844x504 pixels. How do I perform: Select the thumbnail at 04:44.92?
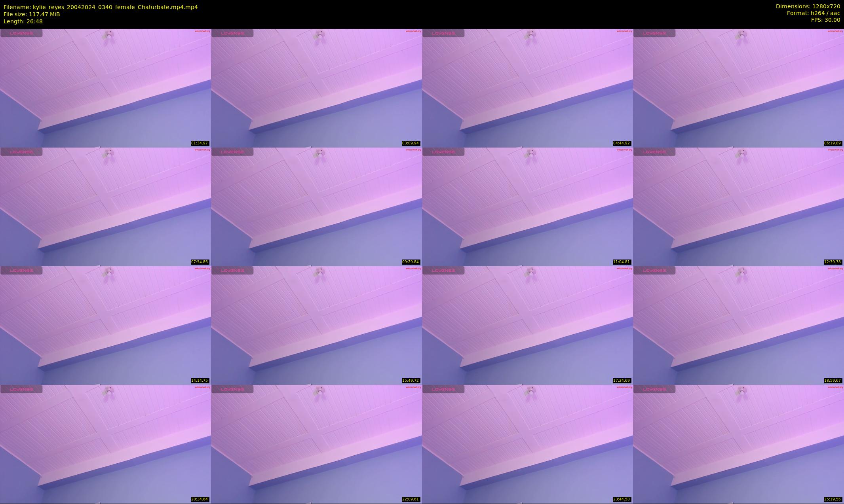pyautogui.click(x=527, y=88)
